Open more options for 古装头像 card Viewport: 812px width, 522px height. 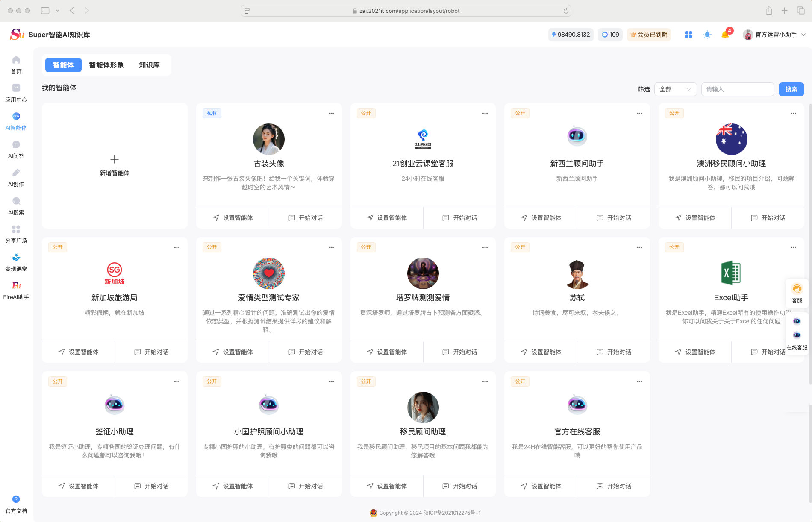(x=331, y=113)
